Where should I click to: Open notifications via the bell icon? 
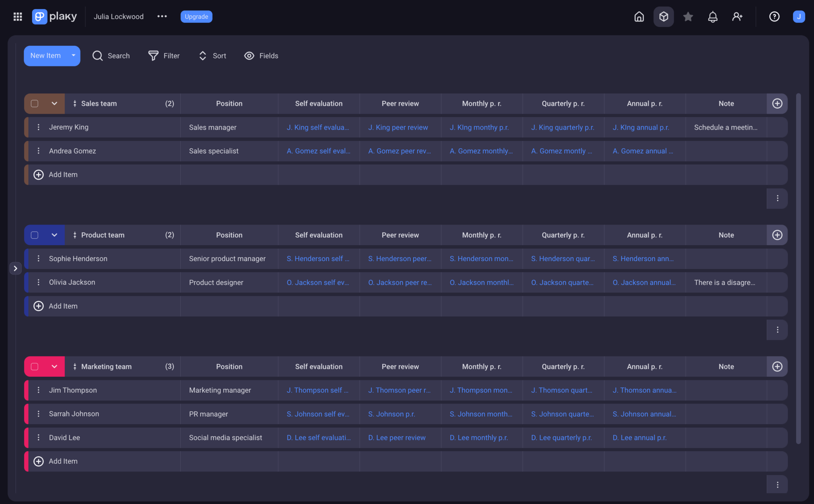click(712, 17)
